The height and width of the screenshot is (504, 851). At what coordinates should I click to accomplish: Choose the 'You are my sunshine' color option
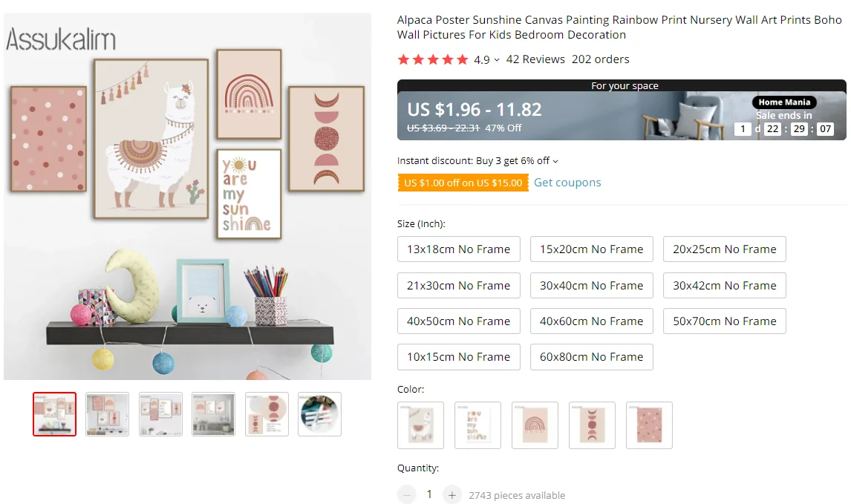tap(477, 425)
